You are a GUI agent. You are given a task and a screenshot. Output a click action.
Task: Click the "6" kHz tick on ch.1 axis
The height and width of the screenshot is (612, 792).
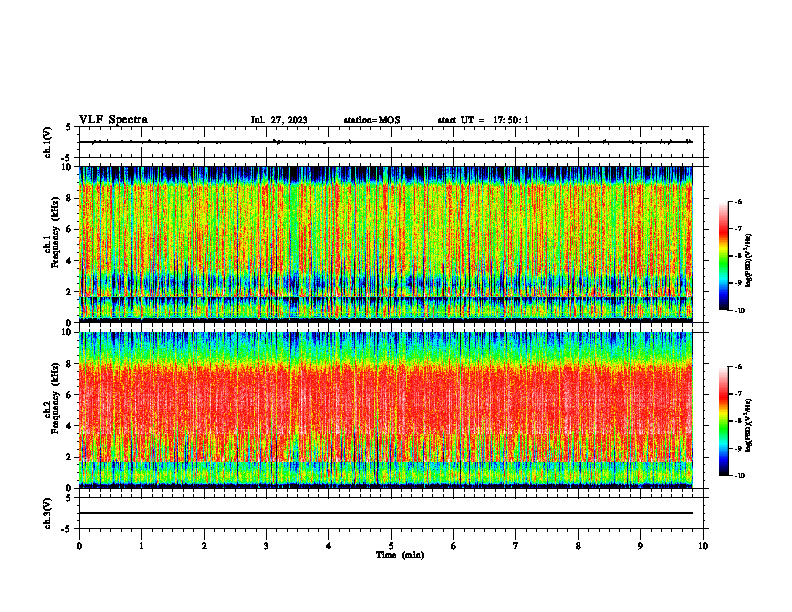70,229
